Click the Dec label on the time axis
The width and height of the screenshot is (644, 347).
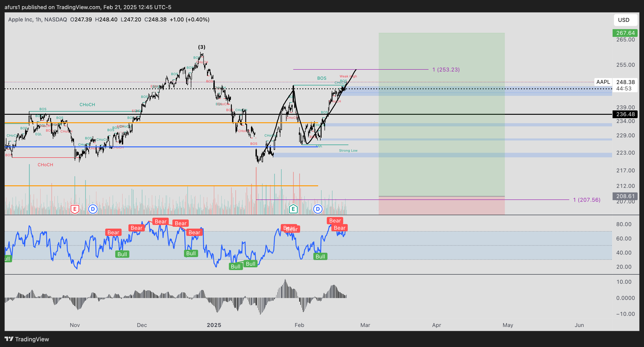[x=142, y=325]
